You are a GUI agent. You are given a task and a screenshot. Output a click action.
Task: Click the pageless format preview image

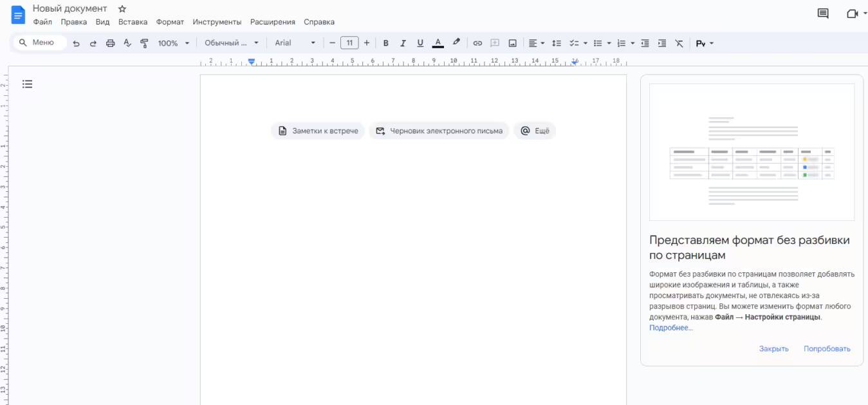click(x=752, y=152)
